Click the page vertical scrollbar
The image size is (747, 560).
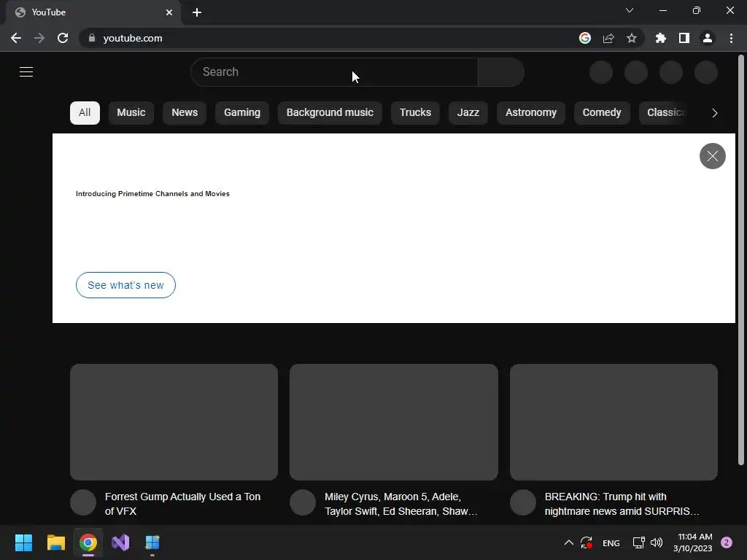click(741, 260)
